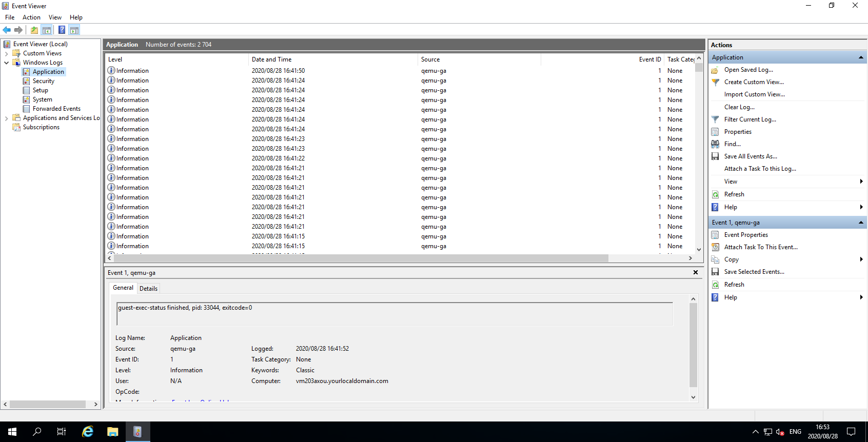Viewport: 868px width, 442px height.
Task: Click the volume icon in the system tray
Action: coord(780,432)
